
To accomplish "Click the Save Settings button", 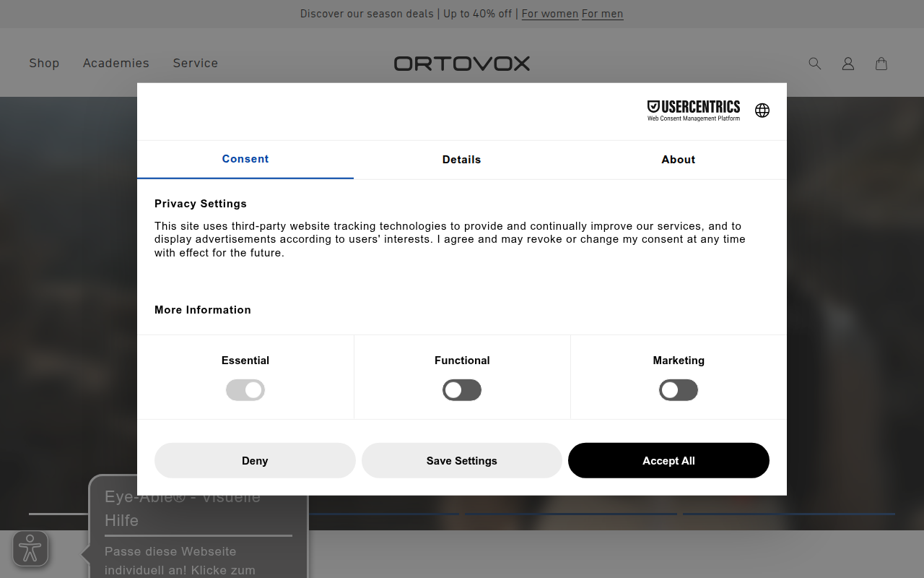I will tap(462, 460).
